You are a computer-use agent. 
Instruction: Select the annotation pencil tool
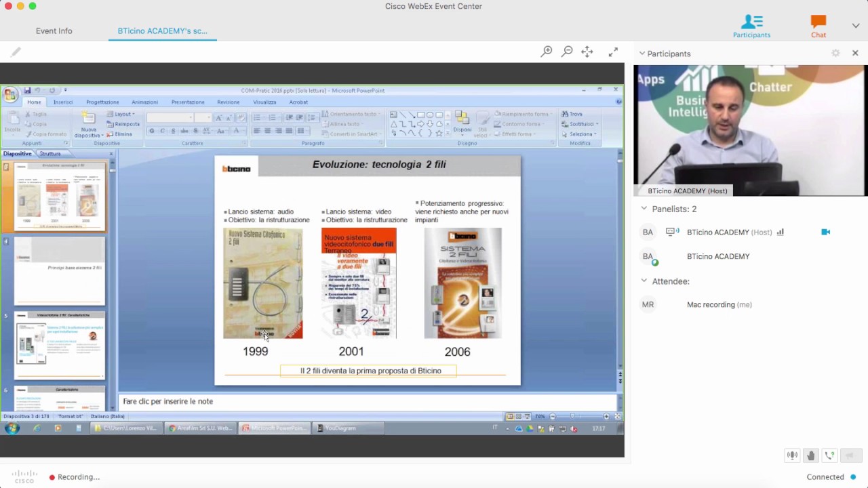click(x=16, y=52)
